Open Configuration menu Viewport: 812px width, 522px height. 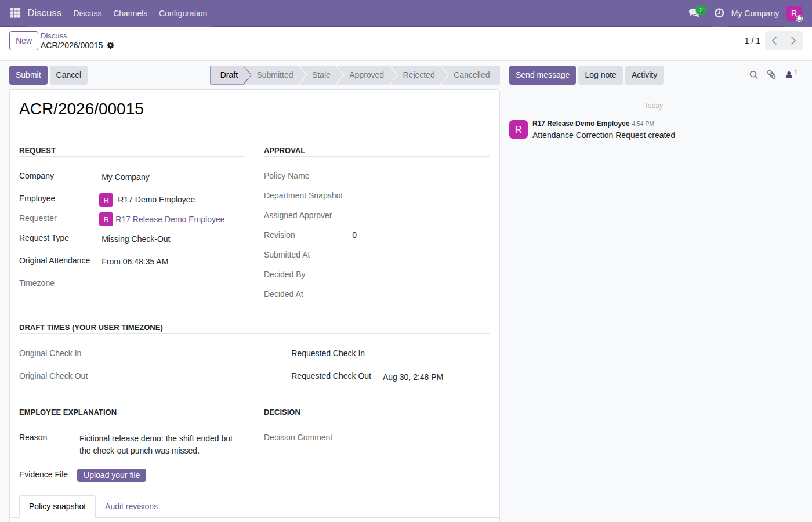click(183, 13)
